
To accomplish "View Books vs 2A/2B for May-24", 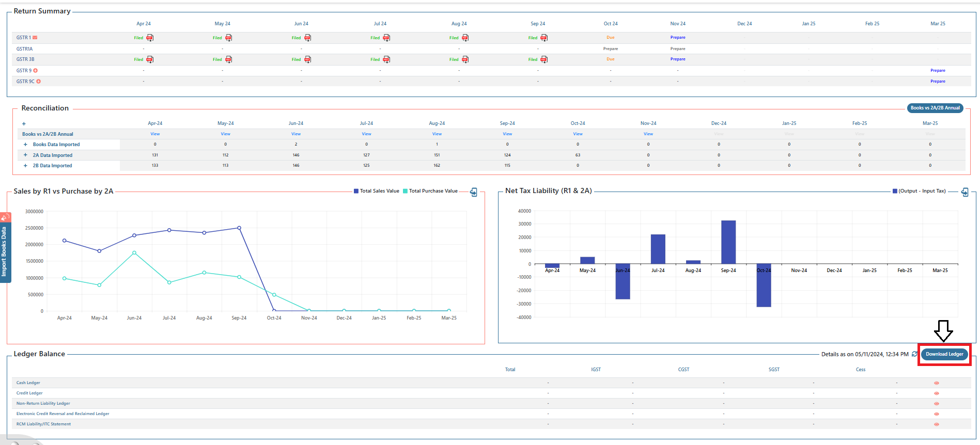I will (x=226, y=134).
